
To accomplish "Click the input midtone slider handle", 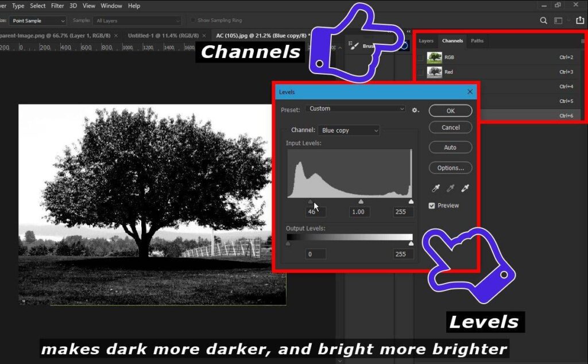I will (361, 202).
